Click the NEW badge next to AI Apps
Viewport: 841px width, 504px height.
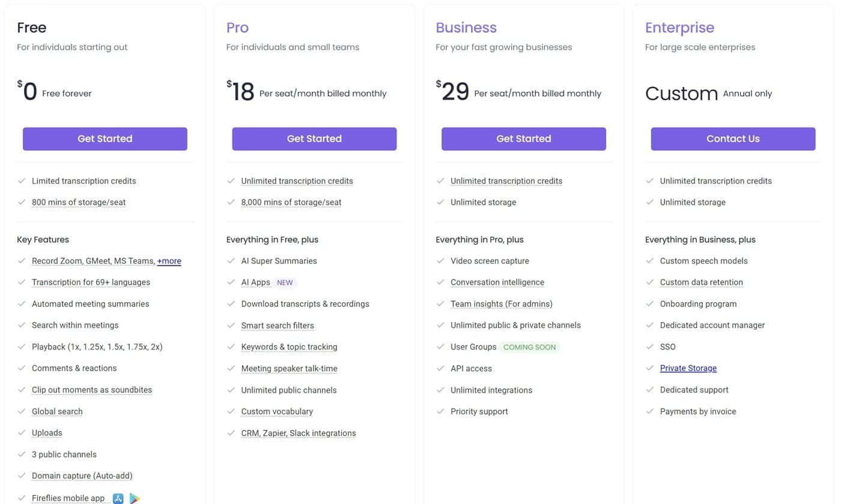[x=285, y=282]
